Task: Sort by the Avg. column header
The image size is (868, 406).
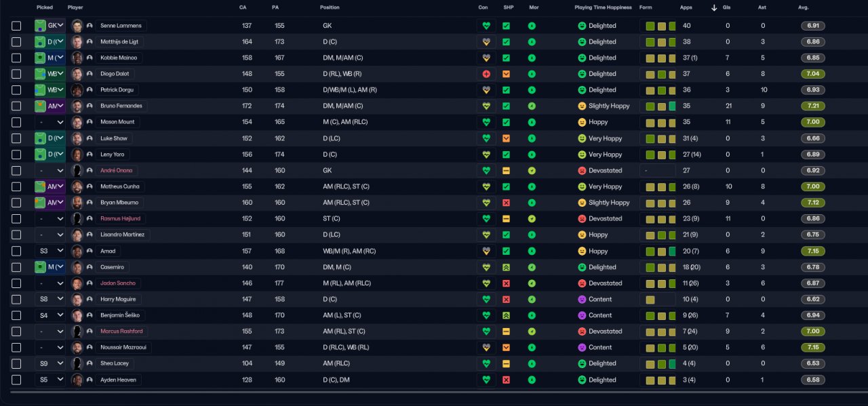Action: (804, 7)
